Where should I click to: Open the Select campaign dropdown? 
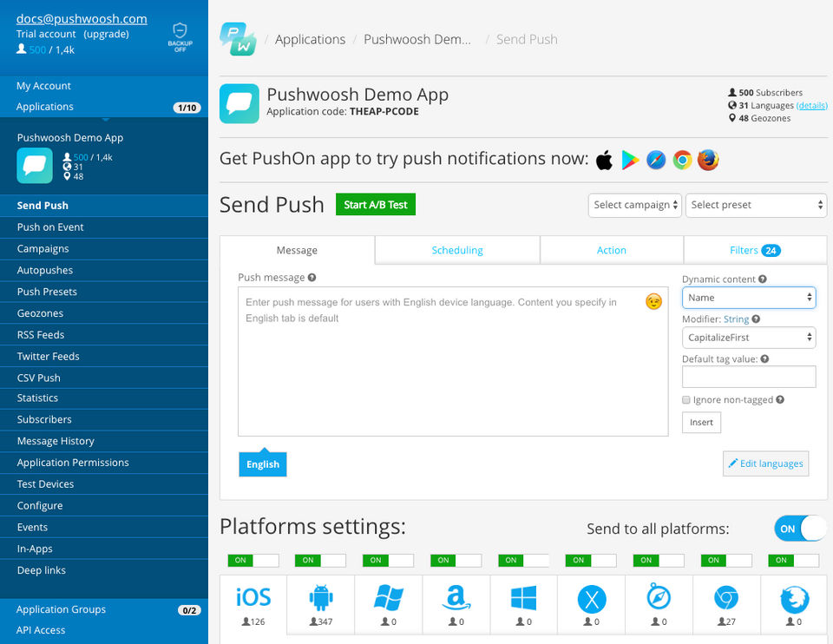(x=635, y=205)
